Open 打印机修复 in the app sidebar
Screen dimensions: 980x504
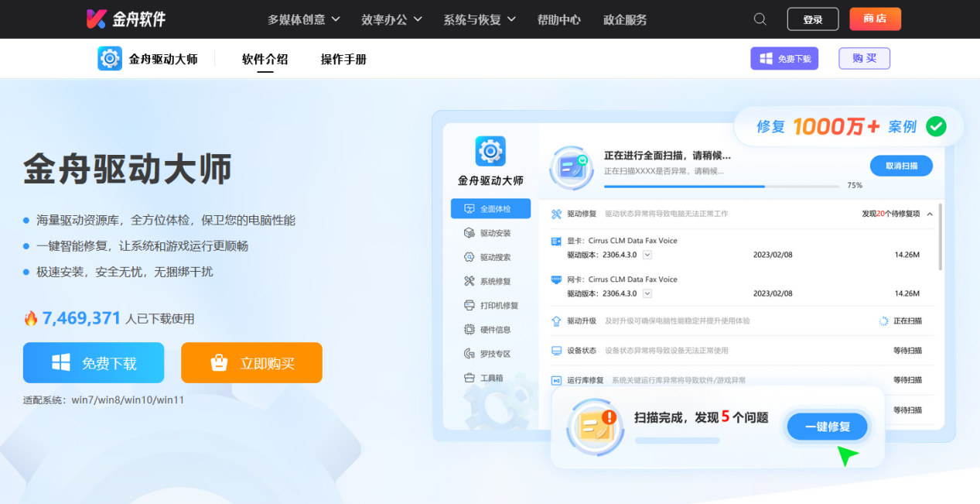[x=490, y=306]
